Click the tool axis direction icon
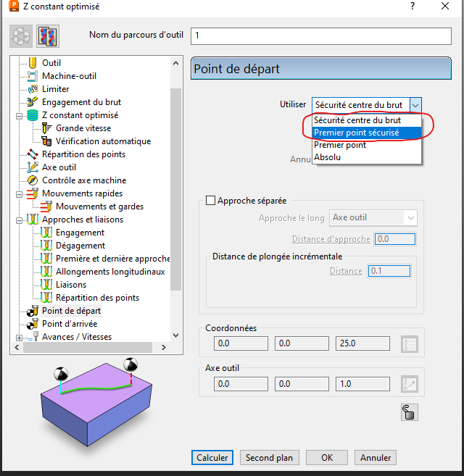Viewport: 464px width, 476px height. pyautogui.click(x=410, y=384)
